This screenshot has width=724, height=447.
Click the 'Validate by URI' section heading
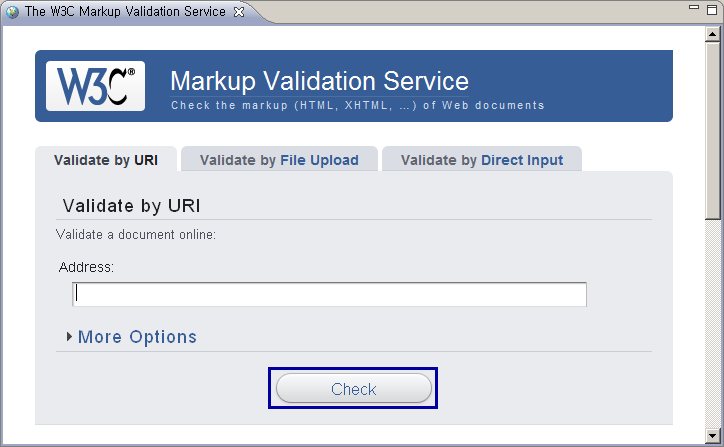(131, 206)
